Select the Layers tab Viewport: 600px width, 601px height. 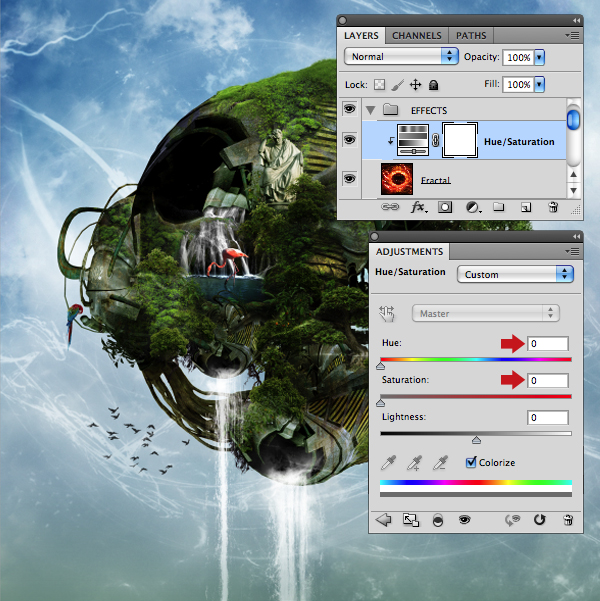point(361,36)
